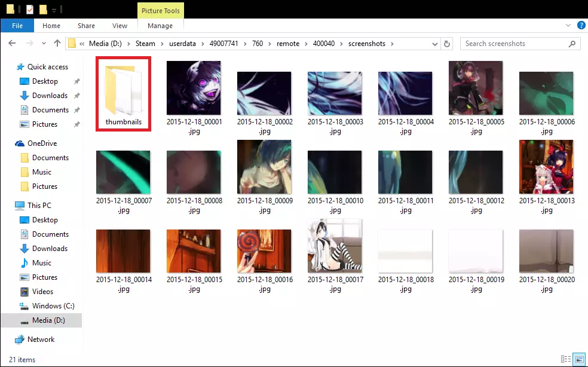588x367 pixels.
Task: Refresh the screenshots folder view
Action: 446,44
